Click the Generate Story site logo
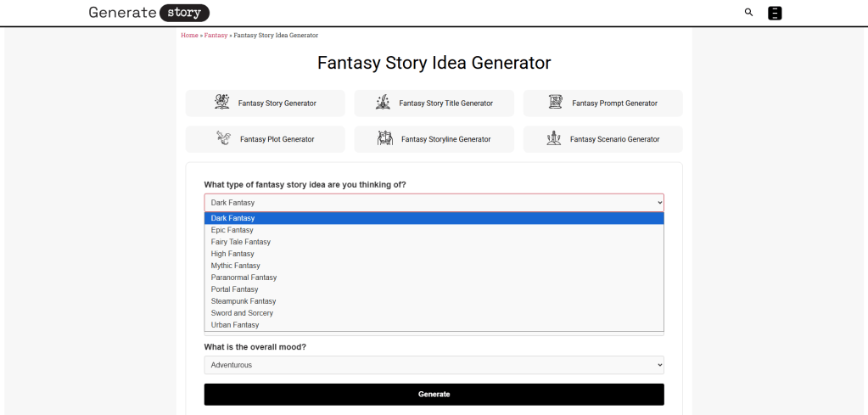The width and height of the screenshot is (868, 415). click(148, 13)
